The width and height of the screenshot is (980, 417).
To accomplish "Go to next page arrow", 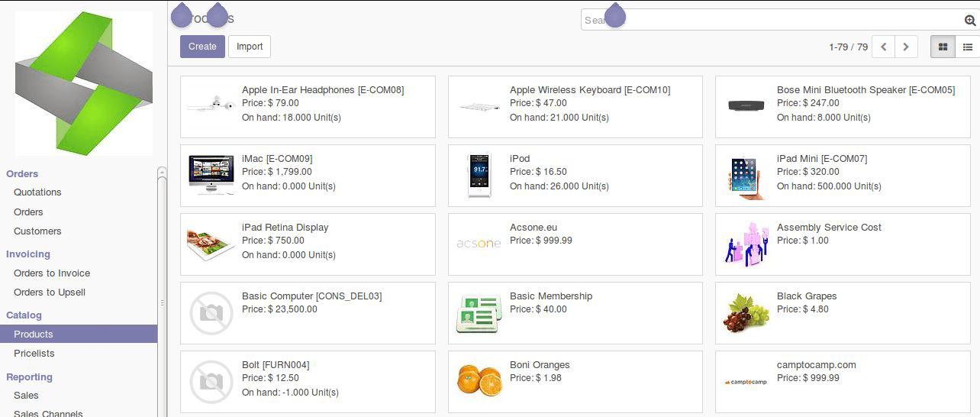I will click(x=906, y=47).
